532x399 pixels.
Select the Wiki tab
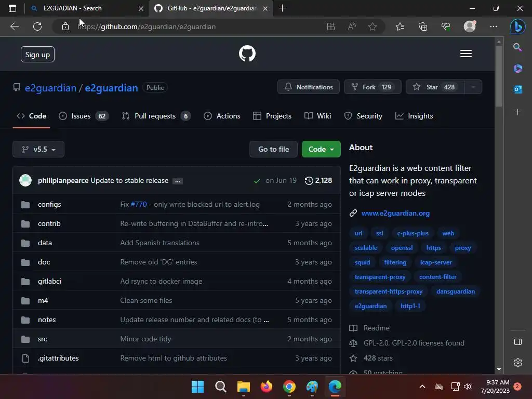(x=317, y=116)
